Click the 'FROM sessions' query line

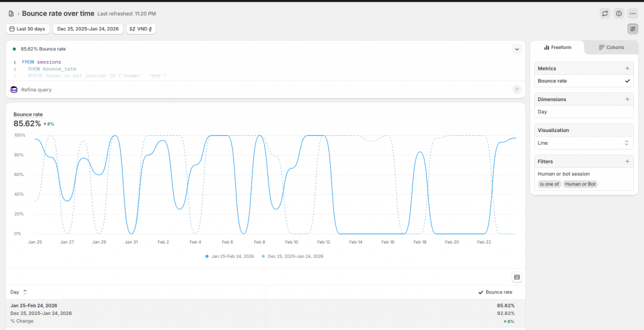(42, 62)
